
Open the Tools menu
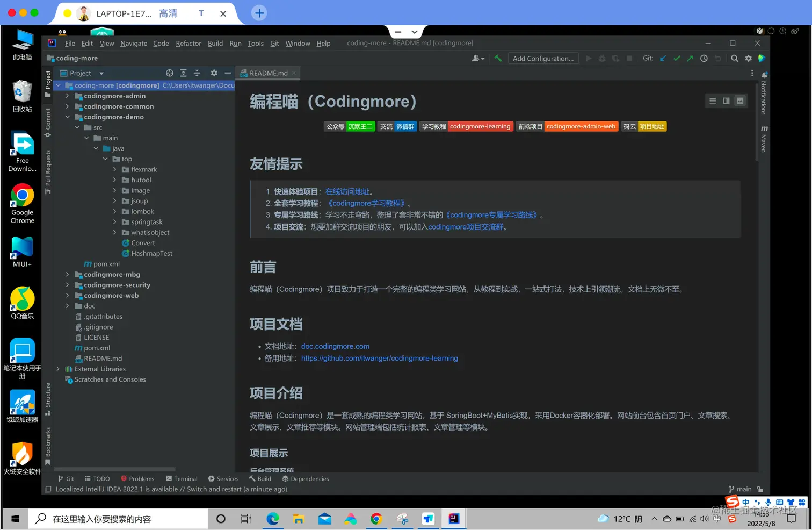click(x=256, y=44)
